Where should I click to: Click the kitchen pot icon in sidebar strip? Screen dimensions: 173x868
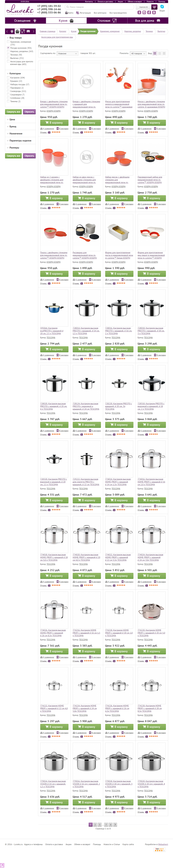17,31
